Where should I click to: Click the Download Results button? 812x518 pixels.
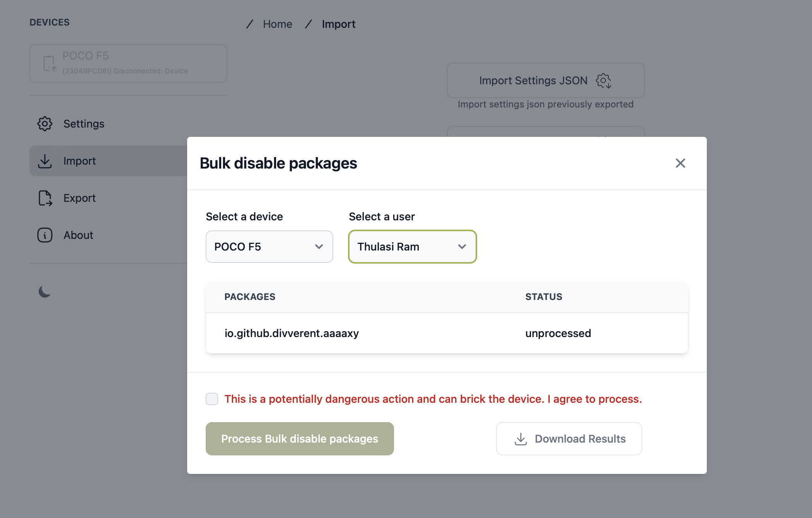(x=569, y=439)
